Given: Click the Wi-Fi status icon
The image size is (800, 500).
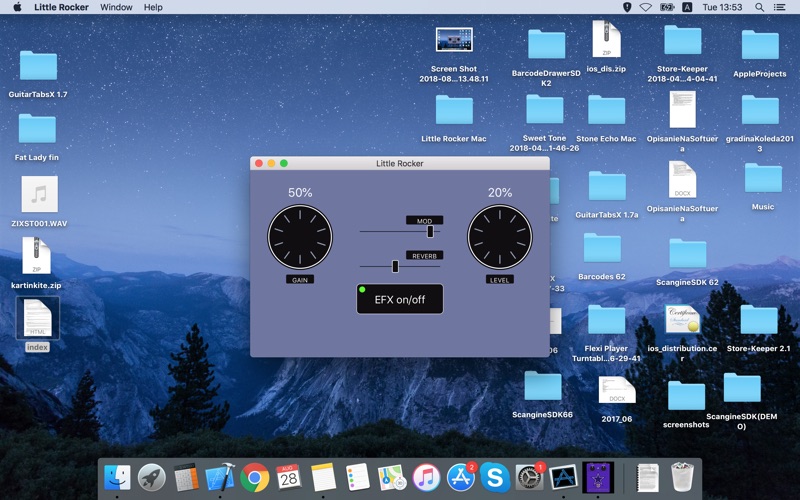Looking at the screenshot, I should pyautogui.click(x=645, y=7).
